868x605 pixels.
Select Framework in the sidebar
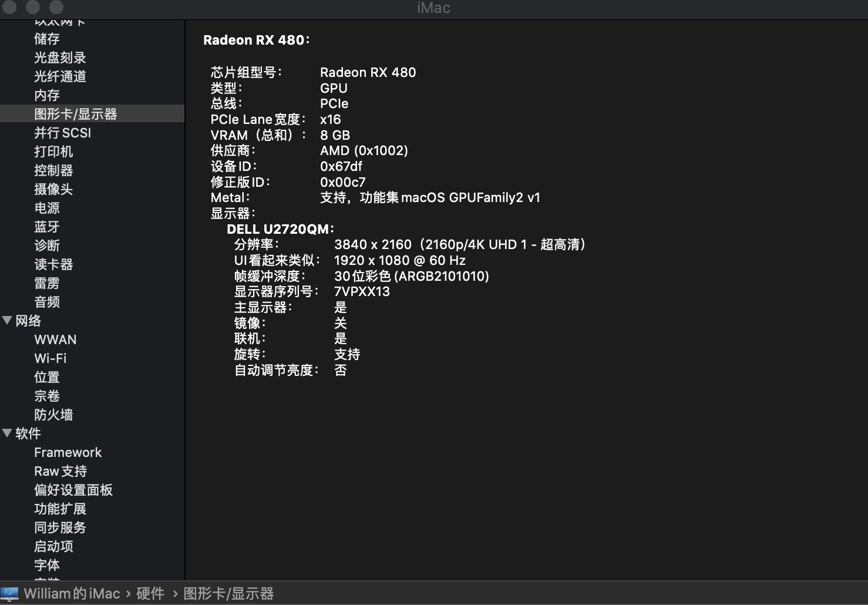click(x=68, y=452)
